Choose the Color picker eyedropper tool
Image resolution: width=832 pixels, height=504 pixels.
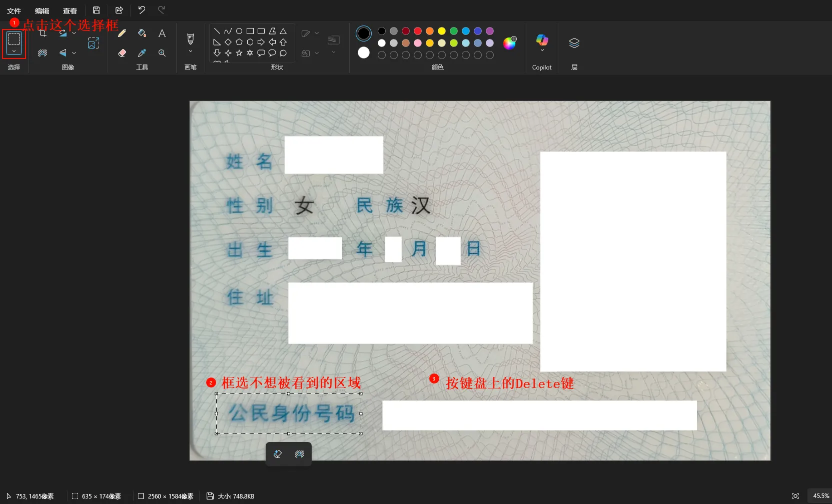click(142, 53)
